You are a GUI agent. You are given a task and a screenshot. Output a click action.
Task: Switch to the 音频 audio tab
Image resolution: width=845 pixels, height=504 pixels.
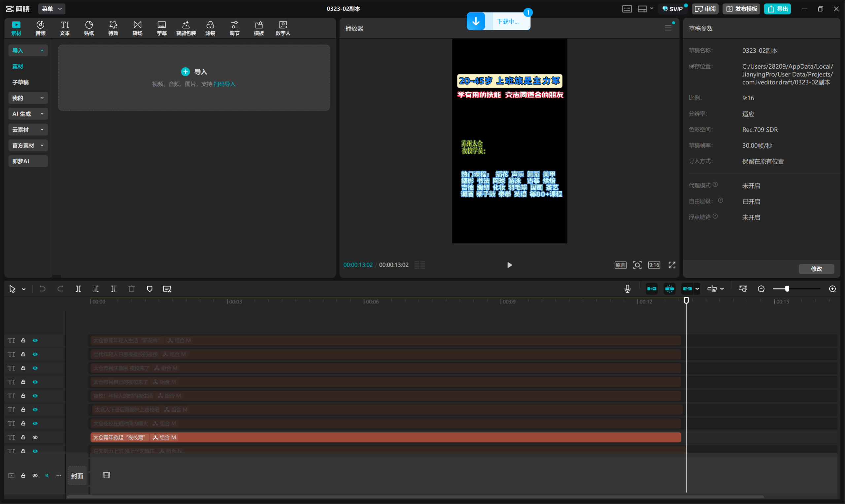40,28
